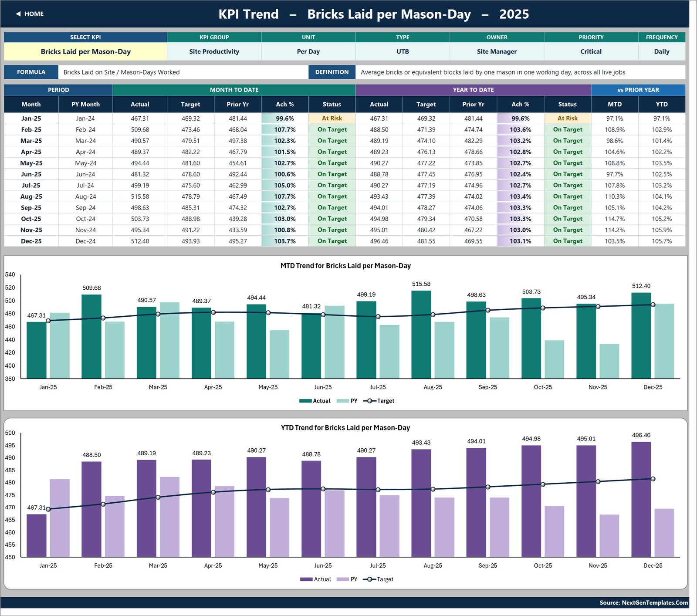Click the PY Month column header
The image size is (697, 616).
(x=85, y=104)
